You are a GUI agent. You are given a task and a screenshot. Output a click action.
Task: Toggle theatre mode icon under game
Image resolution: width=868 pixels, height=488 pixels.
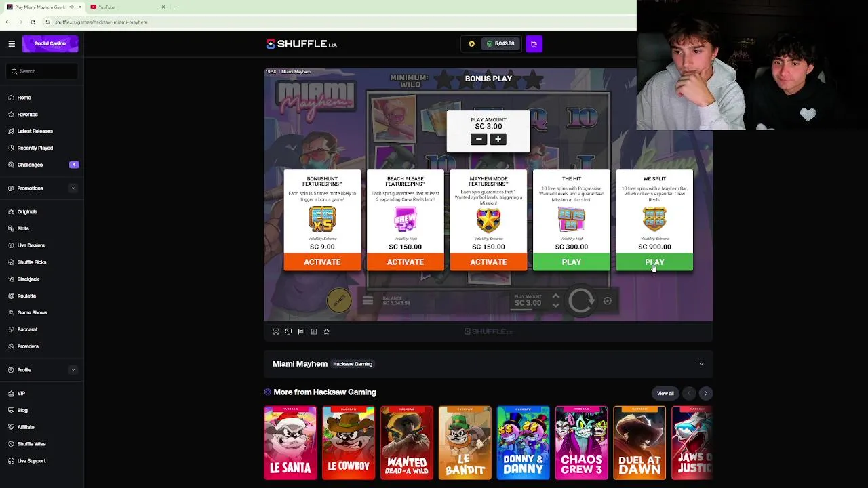[288, 331]
